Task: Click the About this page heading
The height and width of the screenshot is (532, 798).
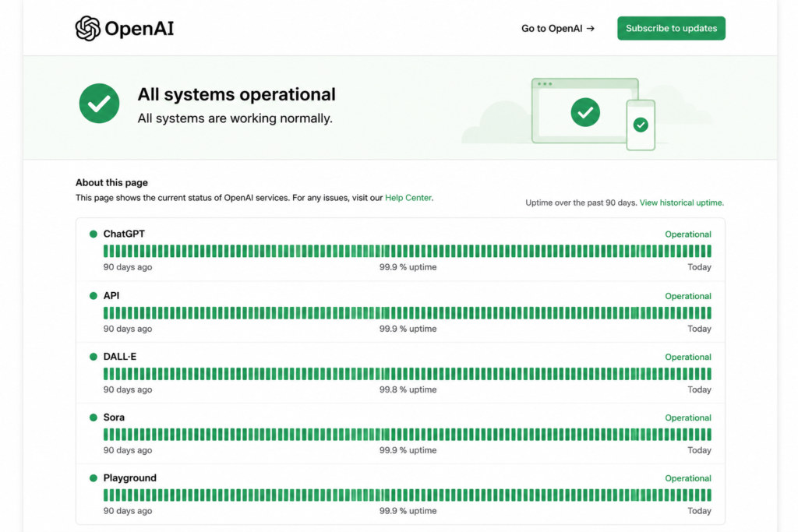Action: coord(112,182)
